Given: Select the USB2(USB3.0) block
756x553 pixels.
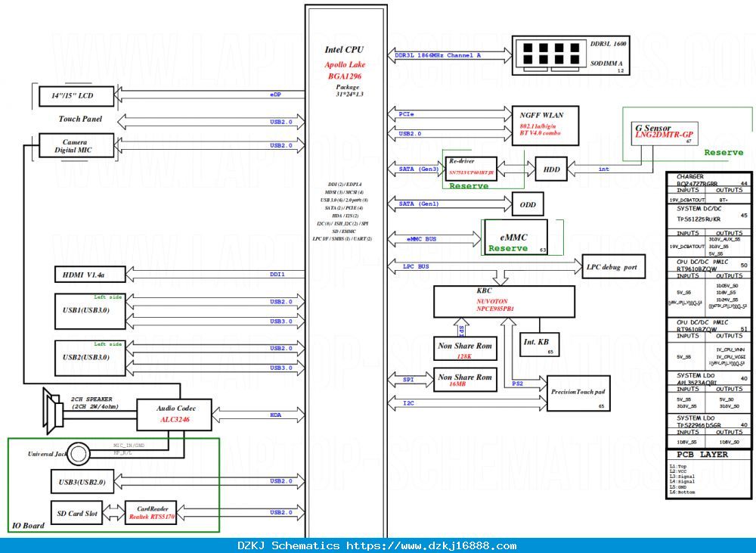Looking at the screenshot, I should pyautogui.click(x=90, y=358).
